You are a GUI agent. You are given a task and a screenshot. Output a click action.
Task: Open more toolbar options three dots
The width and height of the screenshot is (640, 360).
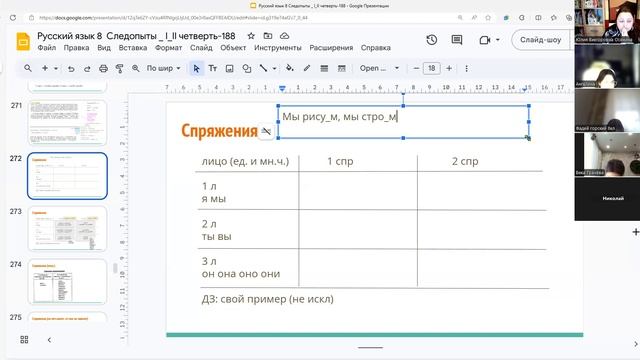(x=467, y=69)
